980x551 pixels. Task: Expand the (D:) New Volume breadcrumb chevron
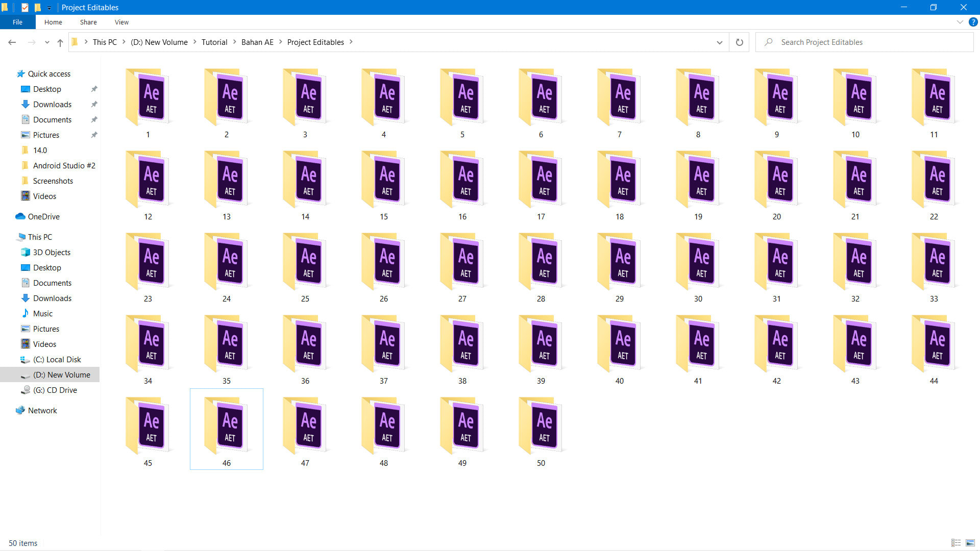point(195,42)
